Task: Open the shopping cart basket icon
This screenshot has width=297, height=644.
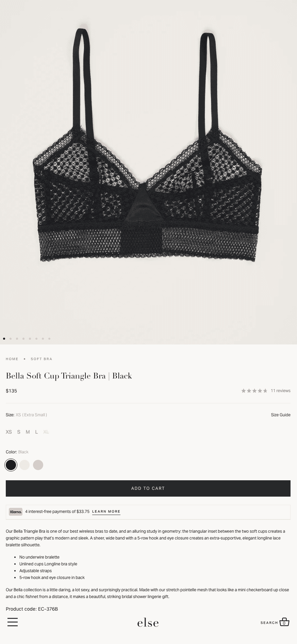Action: click(284, 622)
